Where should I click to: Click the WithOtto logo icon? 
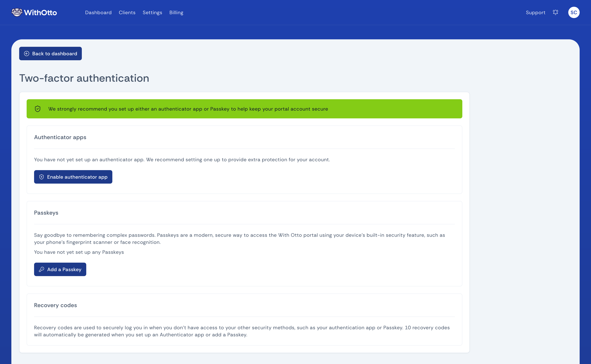click(17, 13)
